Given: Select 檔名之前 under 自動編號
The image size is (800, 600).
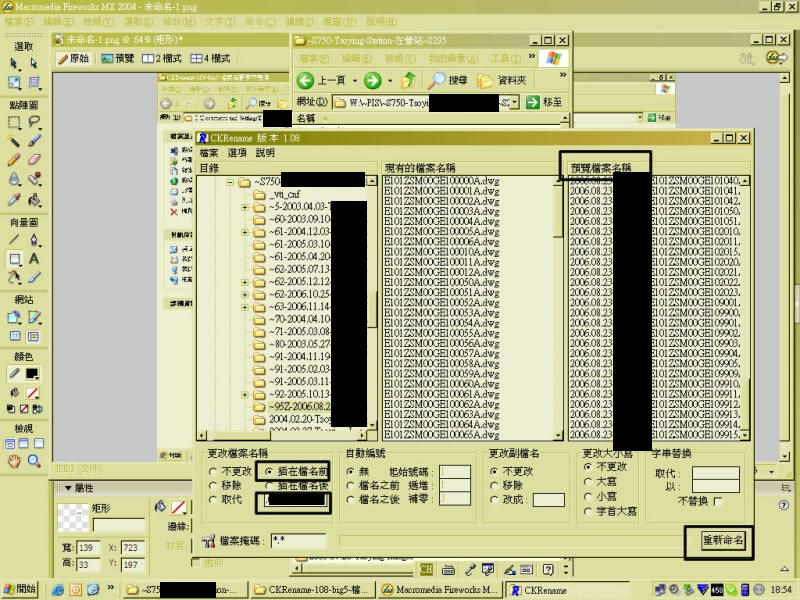Looking at the screenshot, I should [372, 485].
